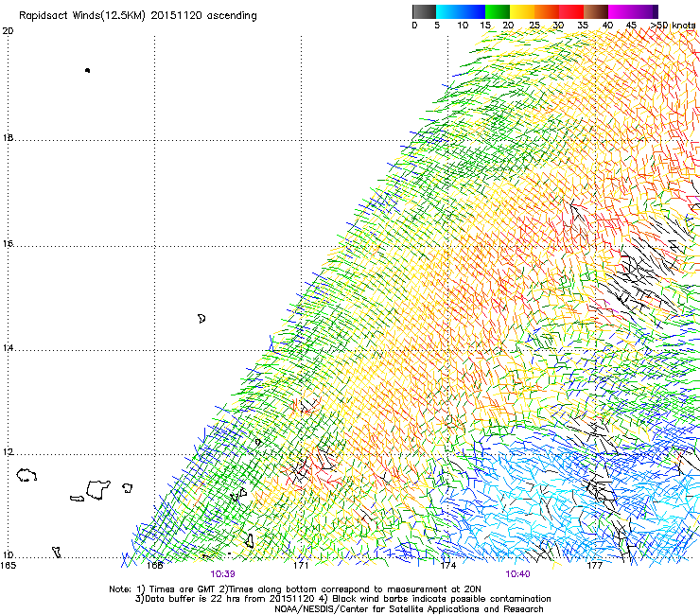Click the magenta-purple 40–50 knots legend swatch
The height and width of the screenshot is (615, 700).
633,11
